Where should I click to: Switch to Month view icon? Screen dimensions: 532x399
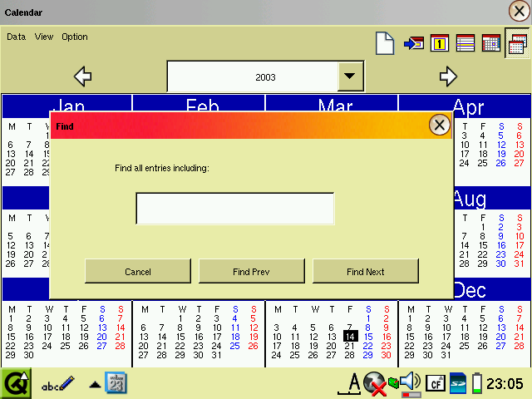(x=490, y=43)
